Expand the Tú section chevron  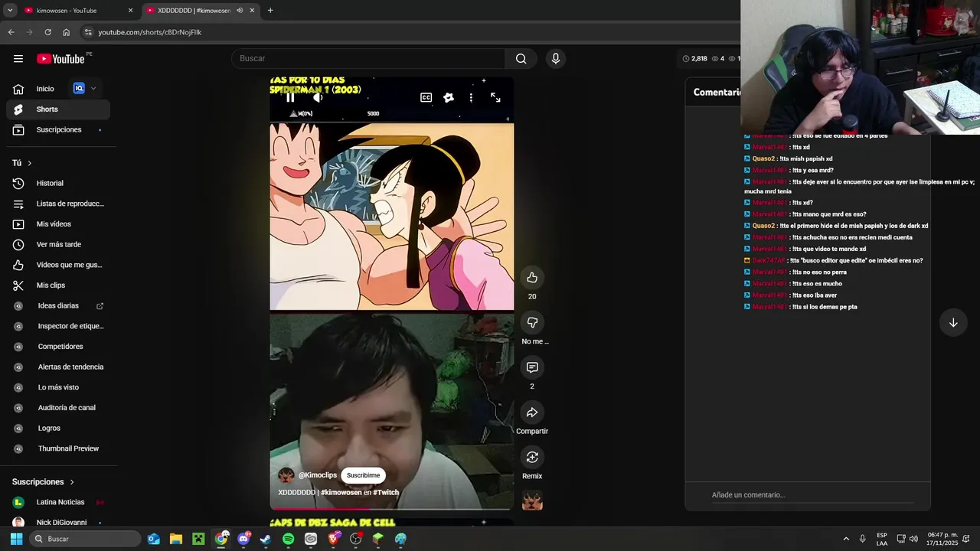pyautogui.click(x=30, y=163)
